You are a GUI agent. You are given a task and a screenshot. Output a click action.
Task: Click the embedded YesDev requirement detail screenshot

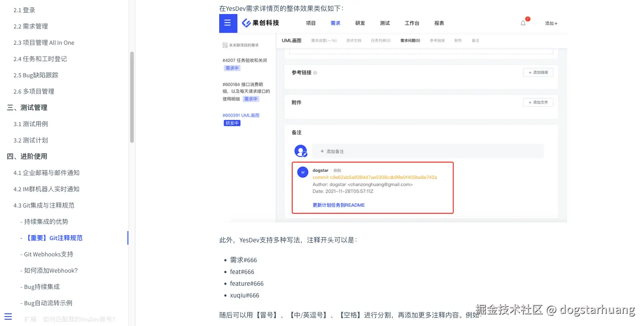(393, 118)
